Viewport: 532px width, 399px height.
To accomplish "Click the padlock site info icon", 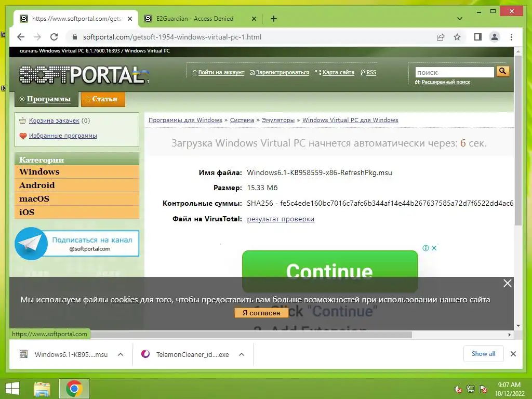I will point(75,37).
